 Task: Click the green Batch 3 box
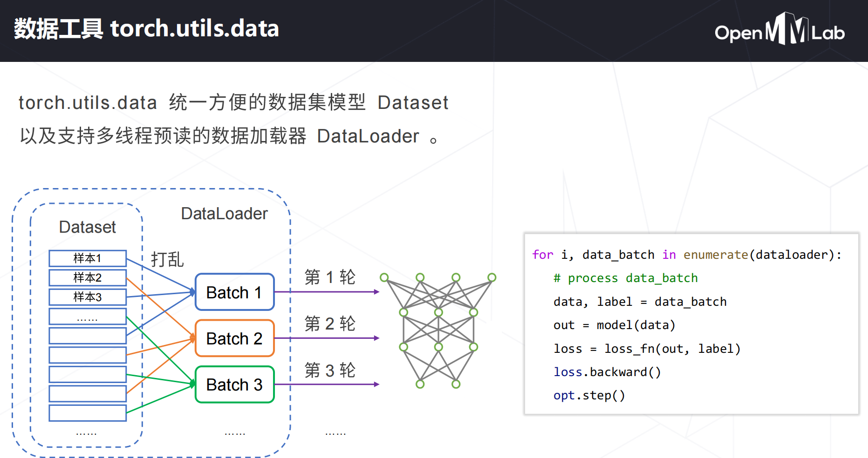[x=235, y=384]
